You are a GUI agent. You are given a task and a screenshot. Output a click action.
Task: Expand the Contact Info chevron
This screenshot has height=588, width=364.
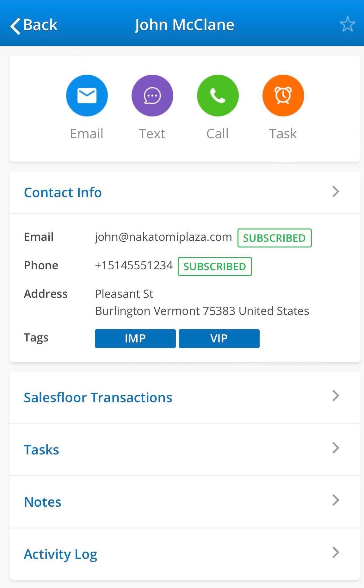coord(336,191)
